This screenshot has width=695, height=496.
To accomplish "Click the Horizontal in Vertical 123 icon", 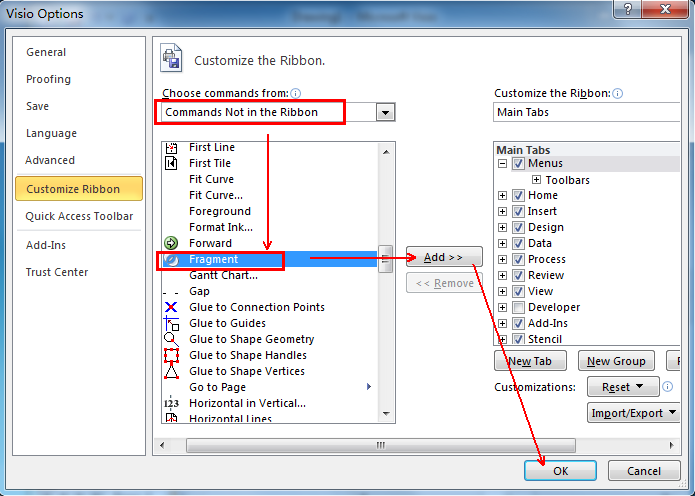I will pos(171,403).
